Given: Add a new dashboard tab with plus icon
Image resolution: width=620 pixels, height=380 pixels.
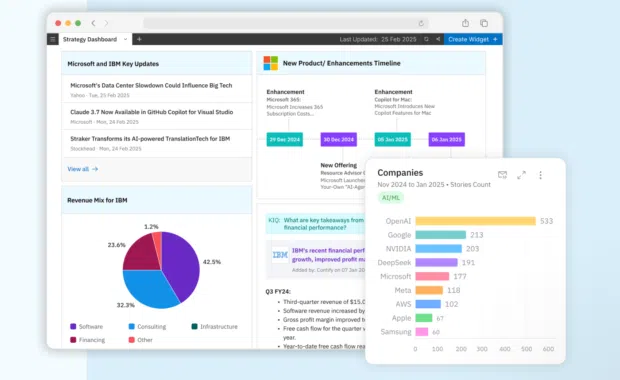Looking at the screenshot, I should (x=139, y=39).
